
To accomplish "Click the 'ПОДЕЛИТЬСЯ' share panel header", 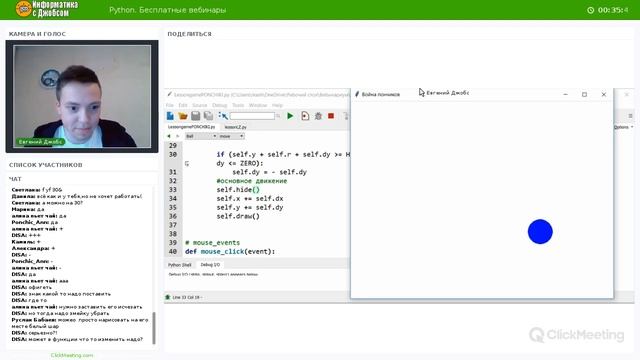I will [x=189, y=34].
